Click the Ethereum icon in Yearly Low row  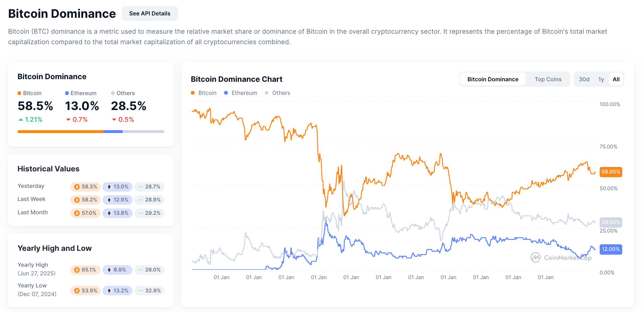(x=109, y=291)
